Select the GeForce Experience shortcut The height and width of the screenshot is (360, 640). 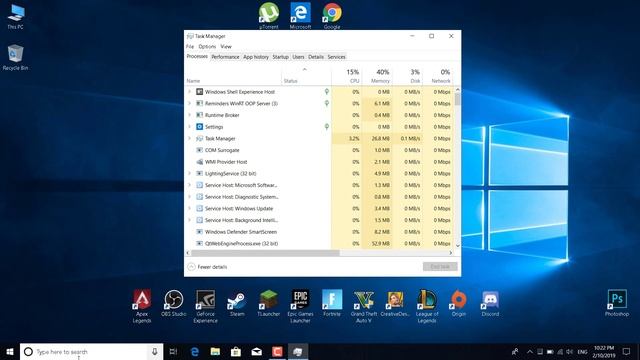click(x=205, y=306)
